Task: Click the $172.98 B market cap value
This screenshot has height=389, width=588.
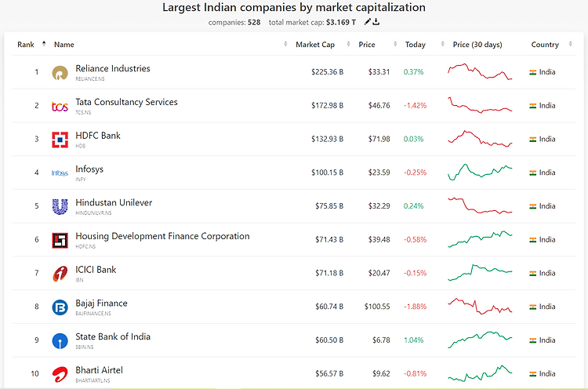Action: [x=327, y=105]
